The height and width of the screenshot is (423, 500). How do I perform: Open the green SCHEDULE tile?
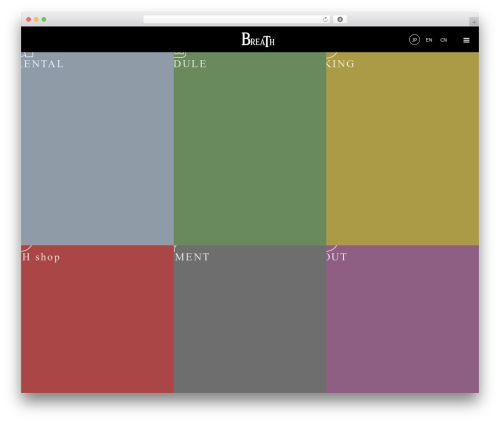(250, 148)
